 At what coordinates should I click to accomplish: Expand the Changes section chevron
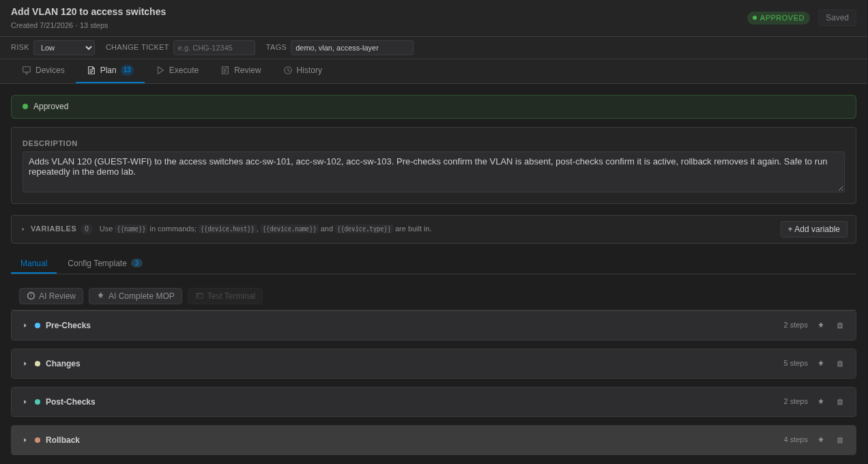[25, 364]
